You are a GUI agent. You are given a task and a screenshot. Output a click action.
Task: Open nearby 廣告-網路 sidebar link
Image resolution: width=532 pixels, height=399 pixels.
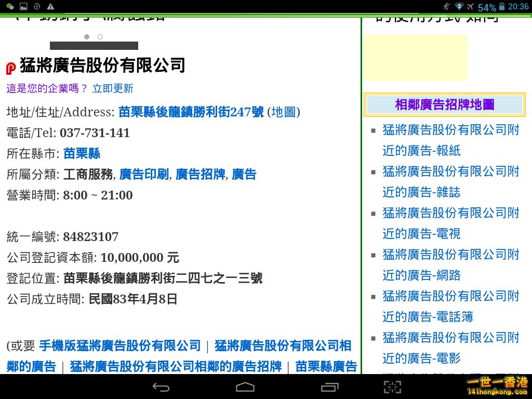[x=451, y=264]
